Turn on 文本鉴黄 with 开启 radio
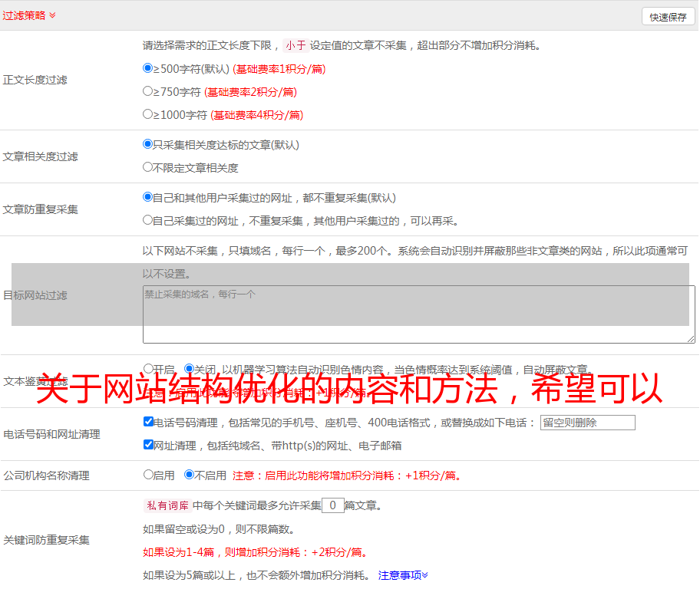This screenshot has width=700, height=589. (x=148, y=369)
